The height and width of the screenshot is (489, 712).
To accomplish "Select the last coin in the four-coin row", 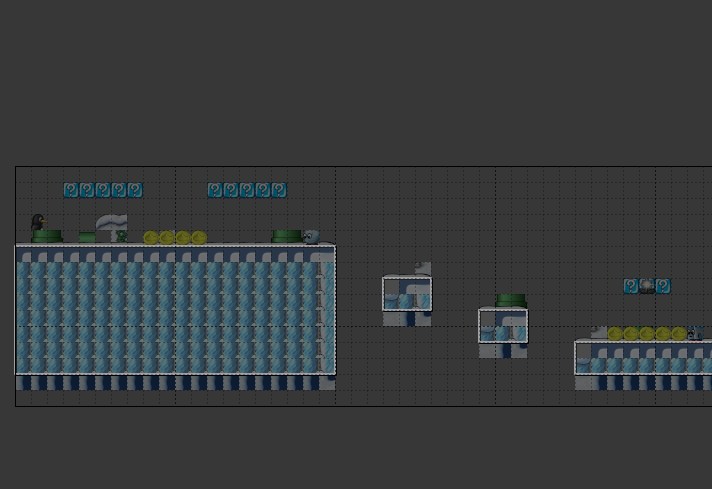I will pos(199,237).
